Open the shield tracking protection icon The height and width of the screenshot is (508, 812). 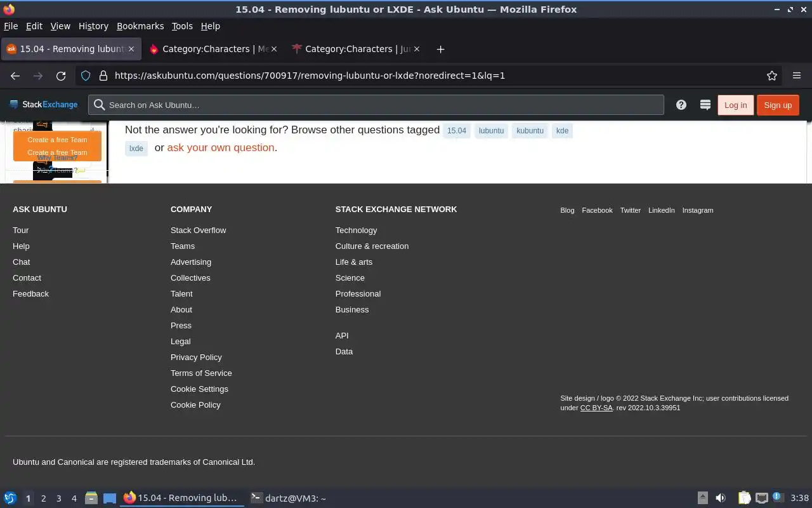click(86, 76)
